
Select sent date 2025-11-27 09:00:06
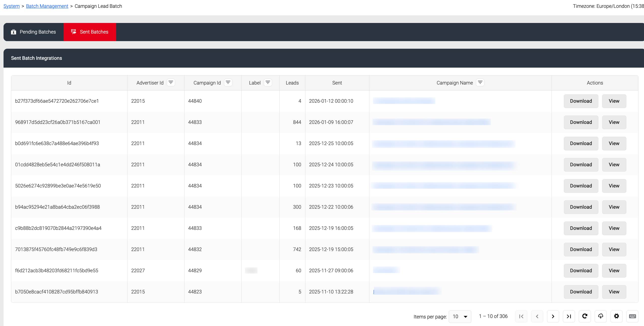pos(331,270)
